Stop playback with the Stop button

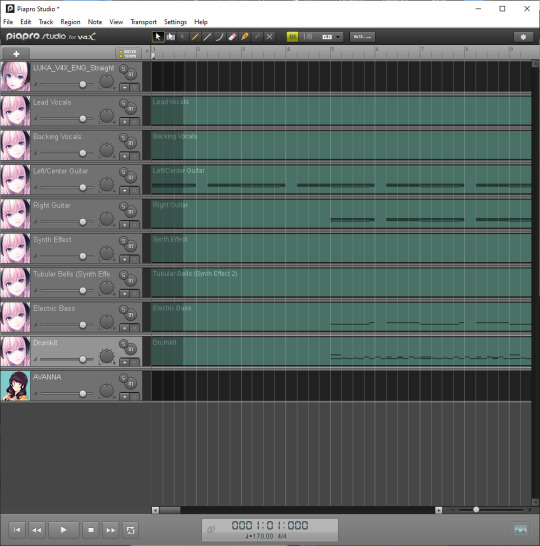pyautogui.click(x=91, y=530)
